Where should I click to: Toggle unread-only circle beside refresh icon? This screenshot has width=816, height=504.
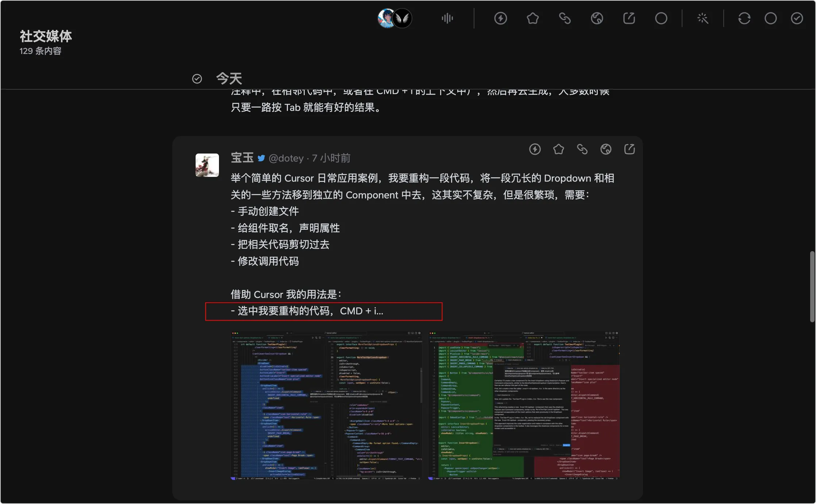(x=770, y=18)
